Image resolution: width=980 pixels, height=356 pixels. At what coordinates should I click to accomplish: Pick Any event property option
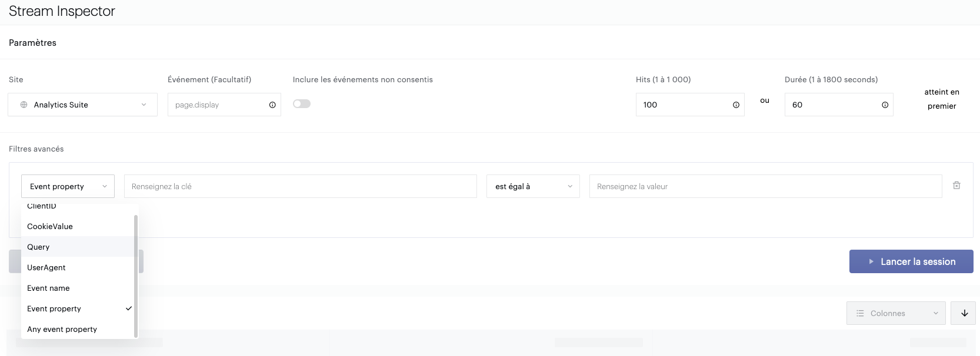coord(62,329)
